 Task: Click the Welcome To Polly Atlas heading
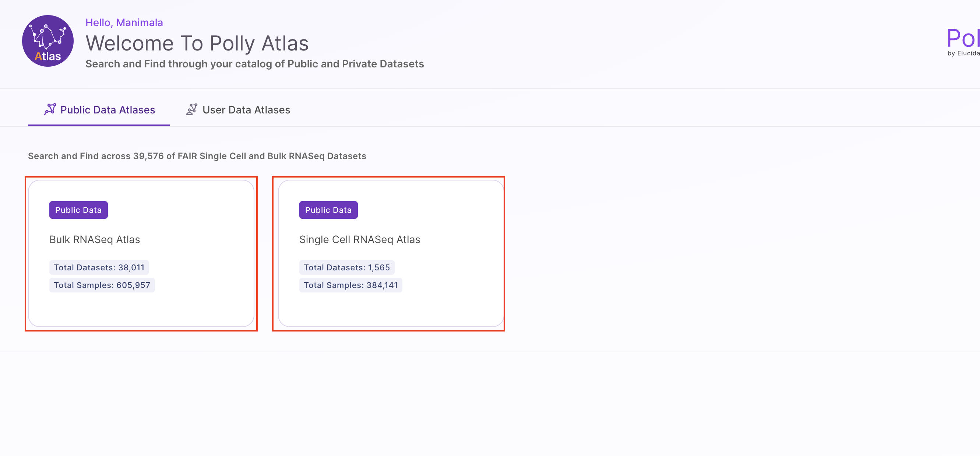pyautogui.click(x=197, y=43)
